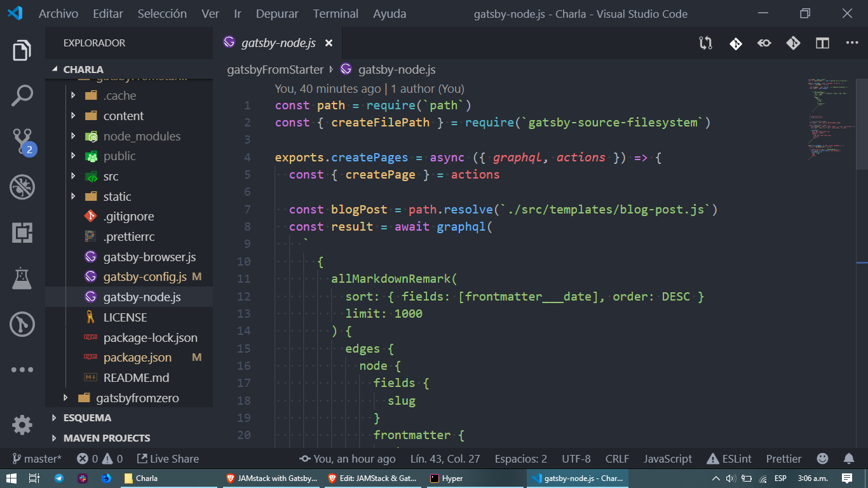Click the Prettier status bar item

(783, 459)
